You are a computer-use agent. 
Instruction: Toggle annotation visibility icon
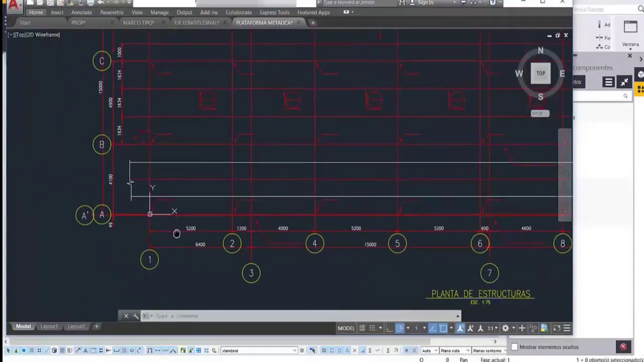460,328
